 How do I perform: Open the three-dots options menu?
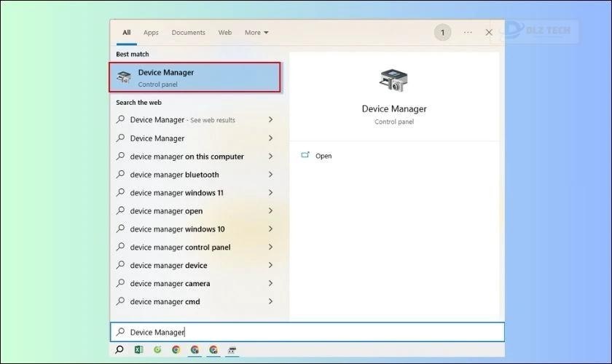point(468,32)
